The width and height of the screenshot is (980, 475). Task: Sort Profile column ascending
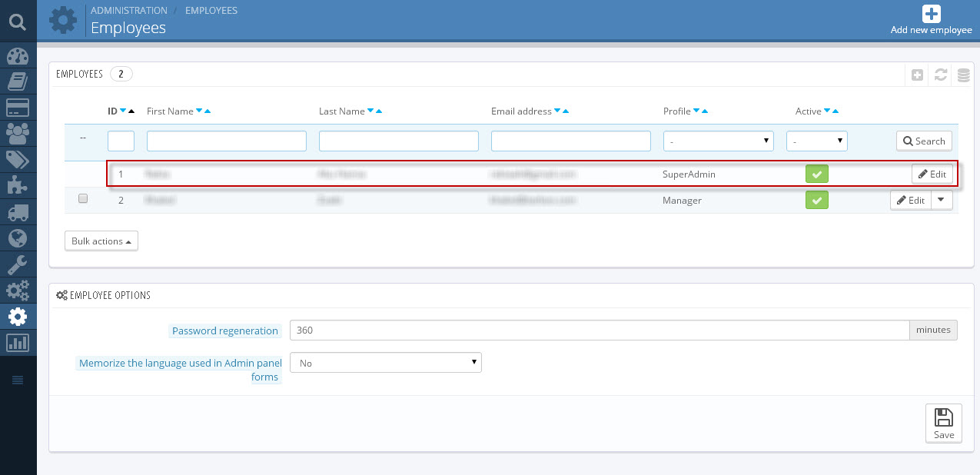(x=705, y=111)
